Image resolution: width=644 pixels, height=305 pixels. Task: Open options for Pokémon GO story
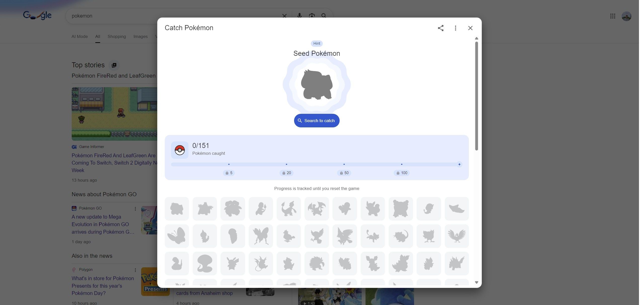pyautogui.click(x=135, y=209)
